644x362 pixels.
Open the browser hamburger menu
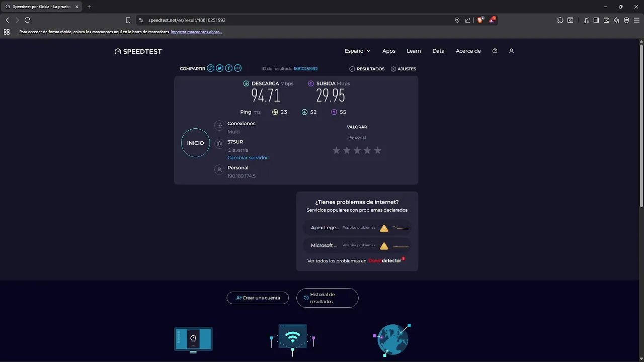pyautogui.click(x=636, y=20)
